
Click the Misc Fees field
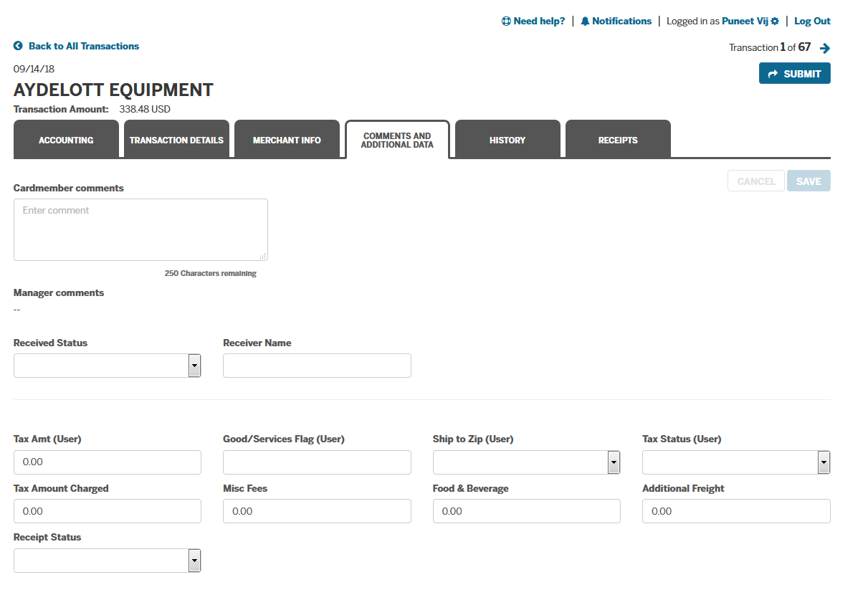[317, 511]
